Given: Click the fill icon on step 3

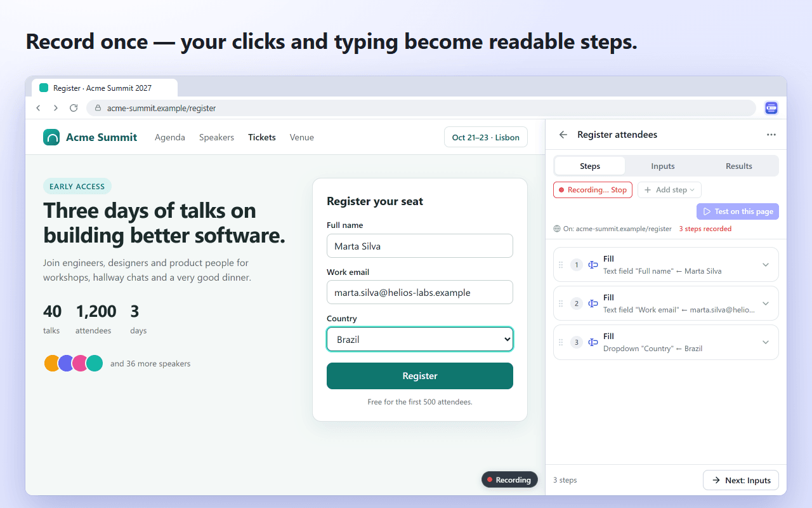Looking at the screenshot, I should coord(593,342).
